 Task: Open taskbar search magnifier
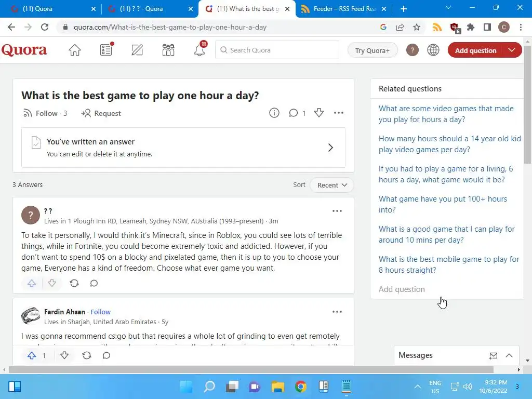(209, 387)
